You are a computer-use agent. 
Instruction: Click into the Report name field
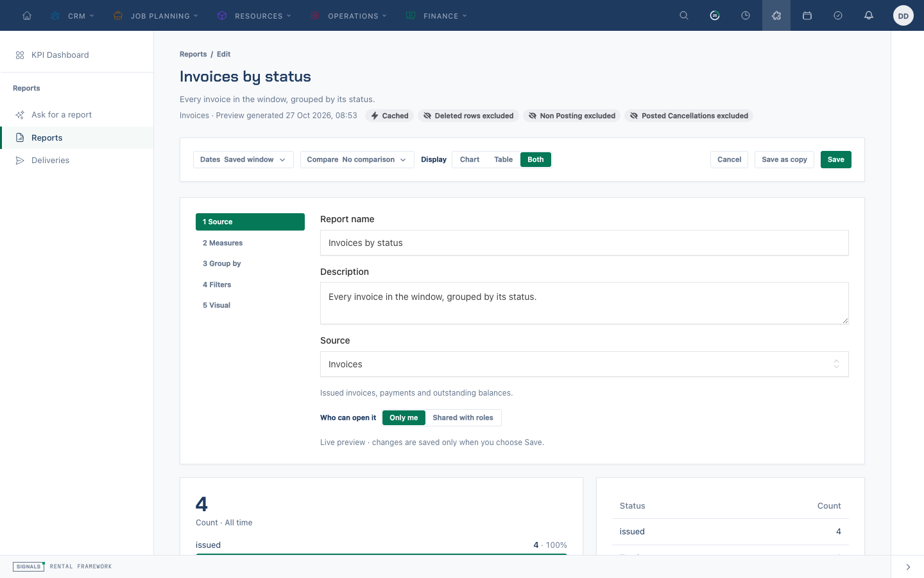(x=584, y=243)
